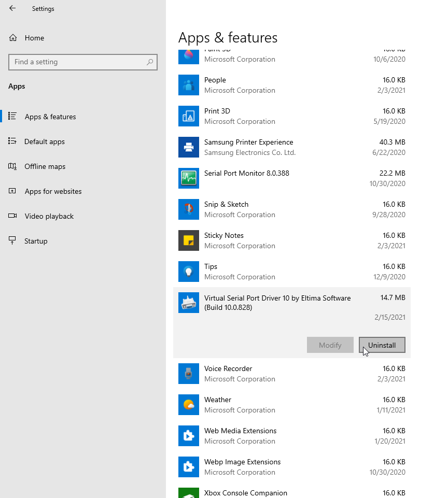Screen dimensions: 448x498
Task: Click the Default apps sidebar icon
Action: pos(12,141)
